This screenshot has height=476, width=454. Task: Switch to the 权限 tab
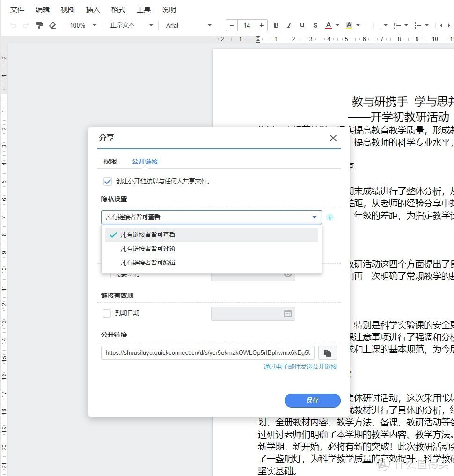[110, 161]
